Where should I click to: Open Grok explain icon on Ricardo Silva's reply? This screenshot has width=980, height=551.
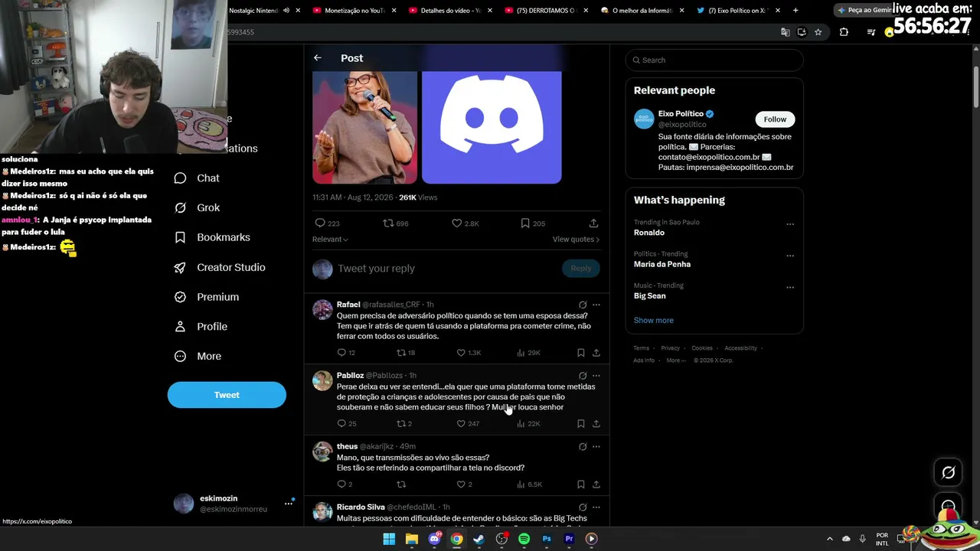[583, 507]
